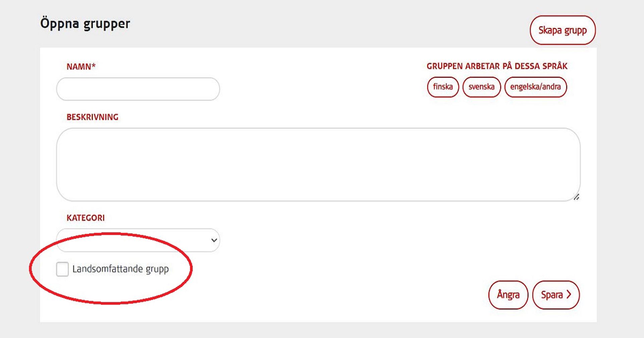Image resolution: width=644 pixels, height=338 pixels.
Task: Click the Öppna grupper heading
Action: pyautogui.click(x=85, y=24)
